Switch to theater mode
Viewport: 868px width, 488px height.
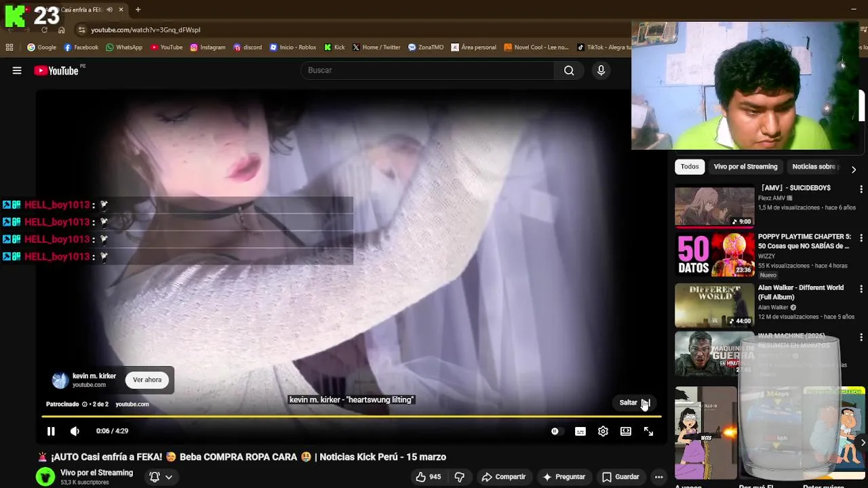626,431
